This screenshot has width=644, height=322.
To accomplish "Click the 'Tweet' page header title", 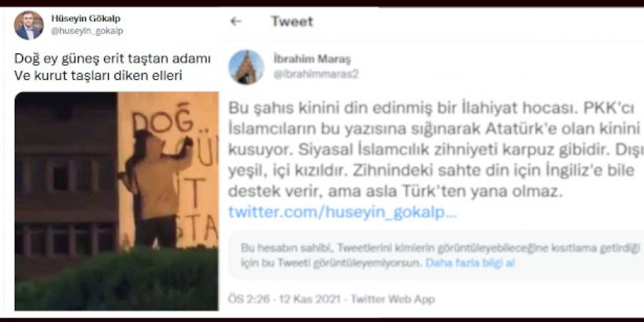I will [291, 21].
